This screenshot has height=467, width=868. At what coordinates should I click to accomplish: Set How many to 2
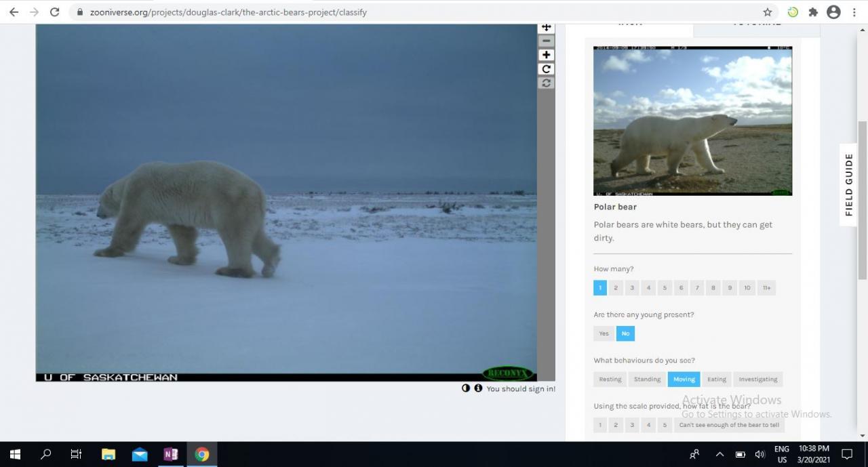click(x=616, y=287)
